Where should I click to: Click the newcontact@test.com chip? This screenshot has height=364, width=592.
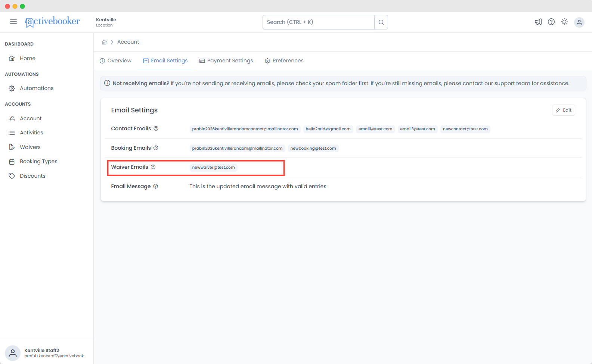(x=465, y=129)
